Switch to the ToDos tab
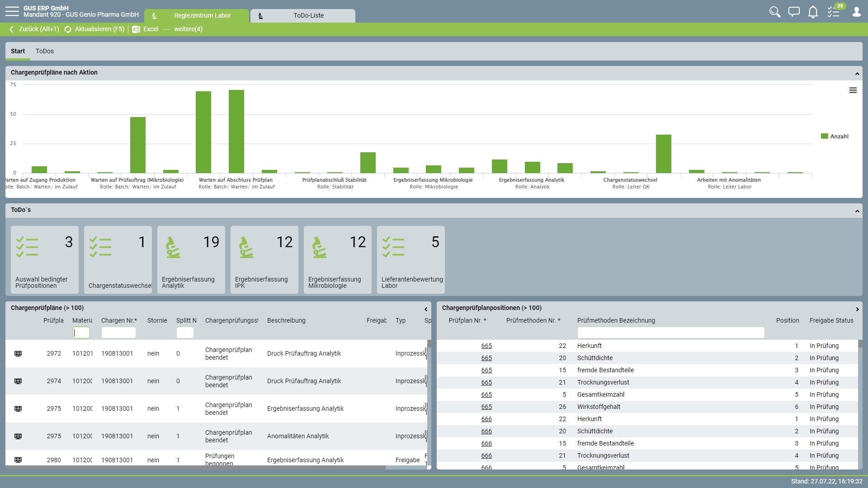This screenshot has width=868, height=488. (44, 51)
